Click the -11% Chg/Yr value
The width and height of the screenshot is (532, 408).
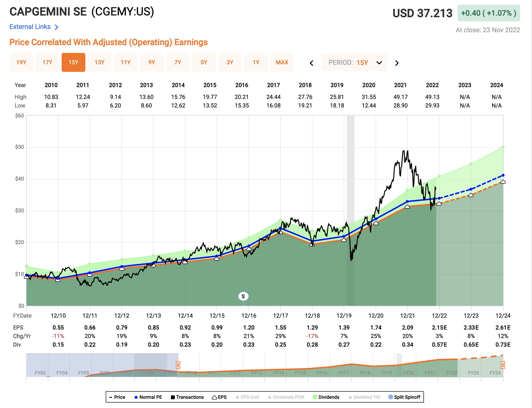pyautogui.click(x=58, y=336)
